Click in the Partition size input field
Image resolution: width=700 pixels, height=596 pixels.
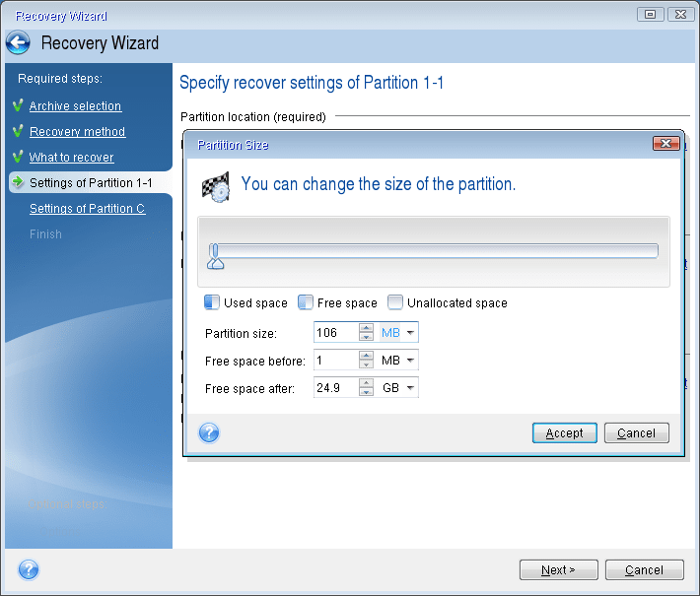335,333
